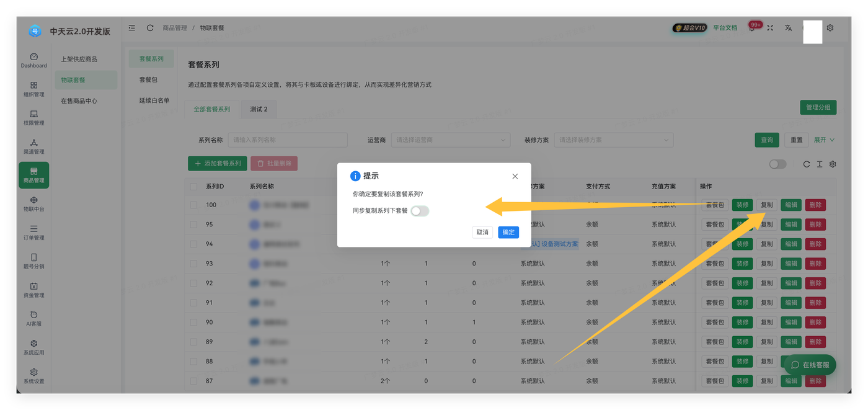Screen dimensions: 868x410
Task: Click 套餐包 for series ID 89
Action: coord(715,342)
